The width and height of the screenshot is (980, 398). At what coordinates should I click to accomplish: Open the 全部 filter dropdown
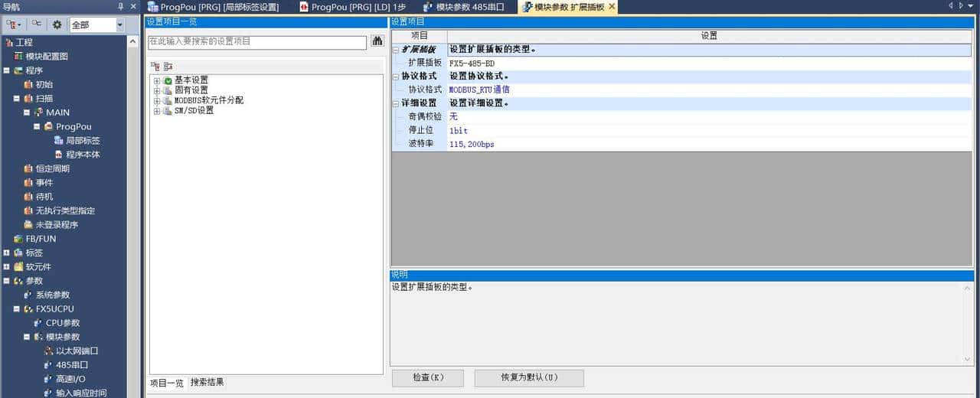(x=120, y=24)
